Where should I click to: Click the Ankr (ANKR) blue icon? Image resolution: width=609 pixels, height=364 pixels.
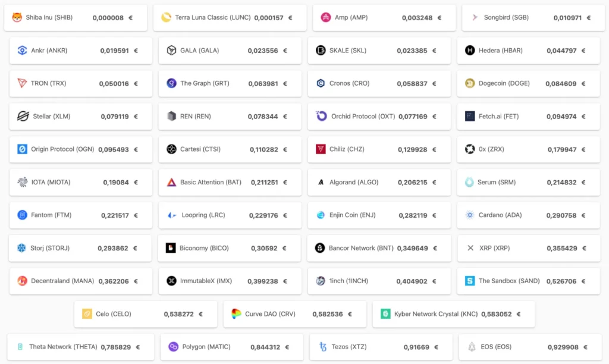pos(22,51)
